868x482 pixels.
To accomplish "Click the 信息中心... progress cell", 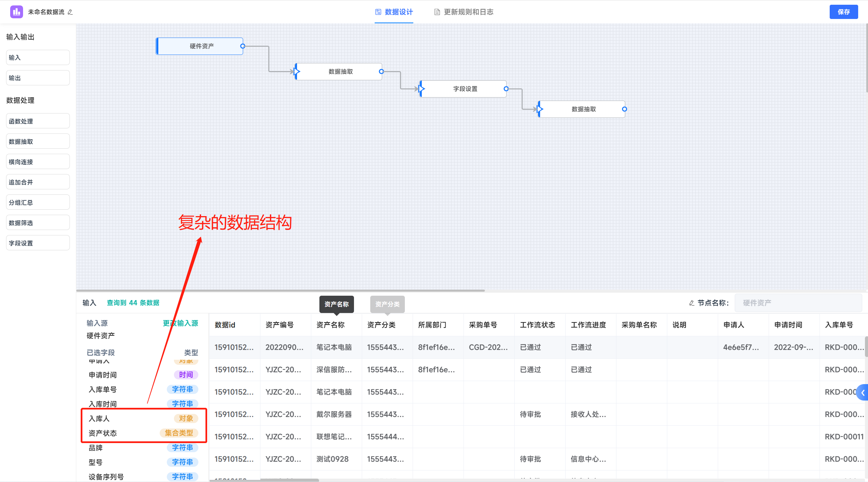I will pyautogui.click(x=591, y=459).
